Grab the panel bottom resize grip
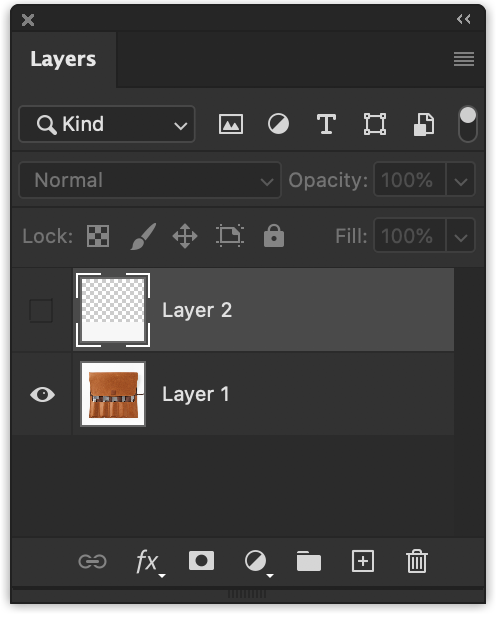The width and height of the screenshot is (496, 618). tap(247, 594)
